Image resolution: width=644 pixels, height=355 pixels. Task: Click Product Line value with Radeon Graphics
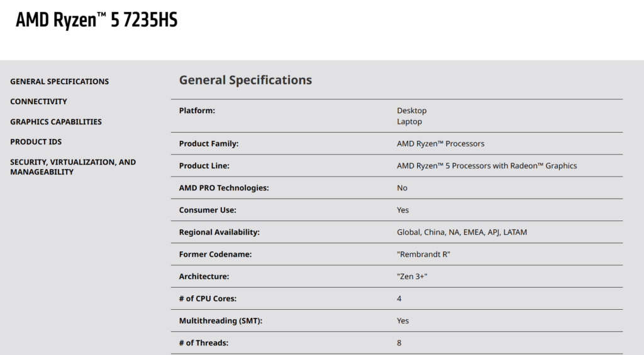click(487, 166)
